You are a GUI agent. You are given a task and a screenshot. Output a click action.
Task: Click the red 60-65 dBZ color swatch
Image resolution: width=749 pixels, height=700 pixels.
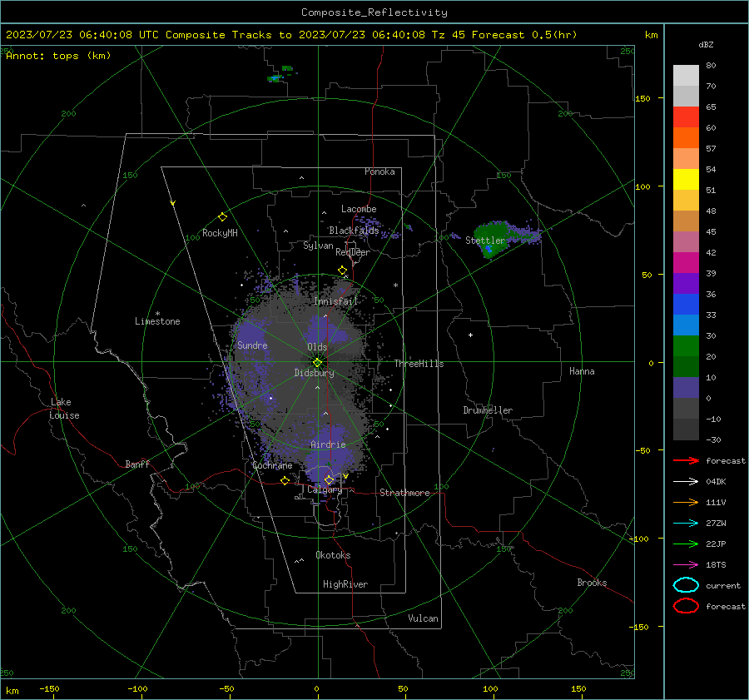click(686, 117)
